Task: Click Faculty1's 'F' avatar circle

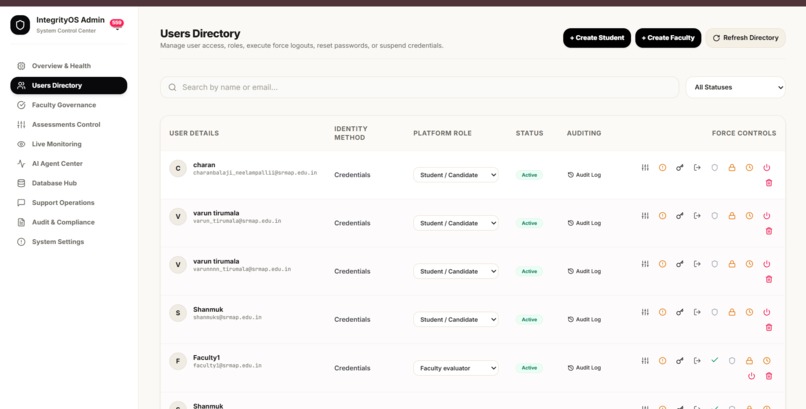Action: (x=178, y=361)
